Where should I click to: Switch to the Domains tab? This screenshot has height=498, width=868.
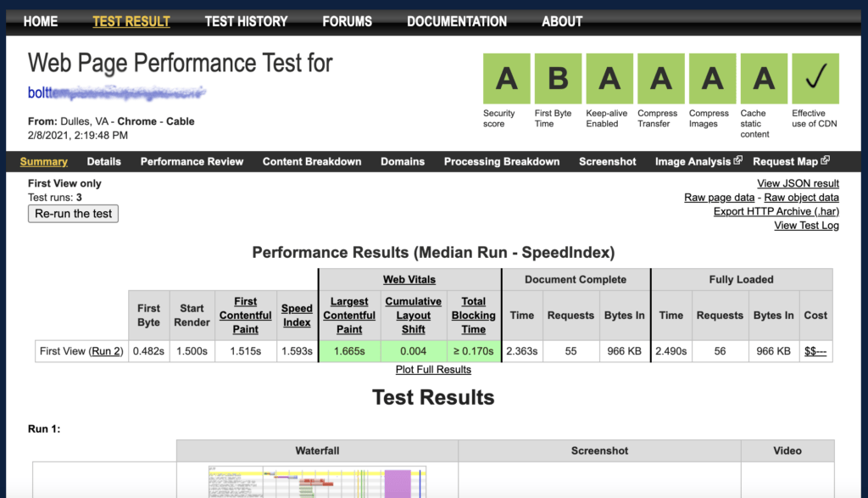403,161
